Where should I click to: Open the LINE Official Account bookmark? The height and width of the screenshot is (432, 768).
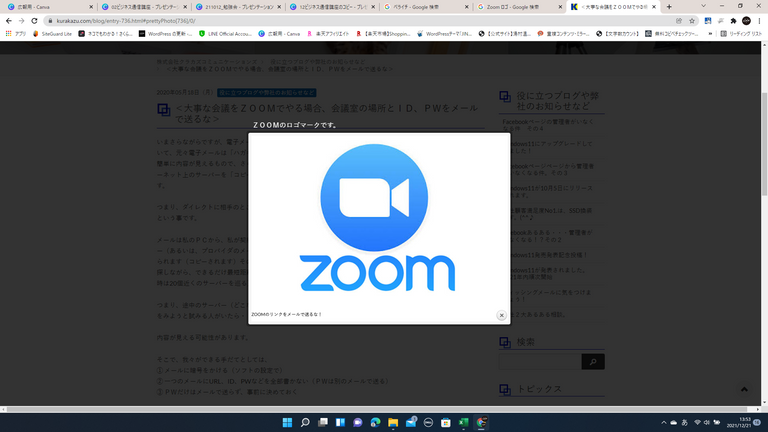225,33
